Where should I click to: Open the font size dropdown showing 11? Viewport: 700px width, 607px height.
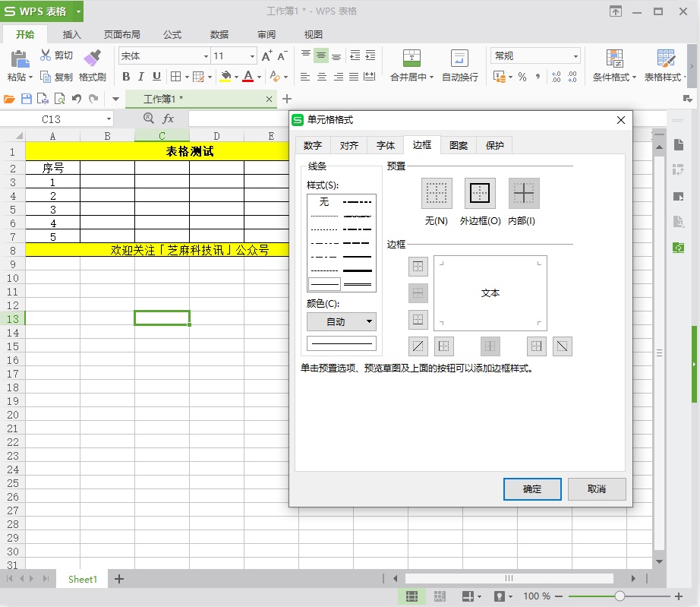(x=252, y=56)
